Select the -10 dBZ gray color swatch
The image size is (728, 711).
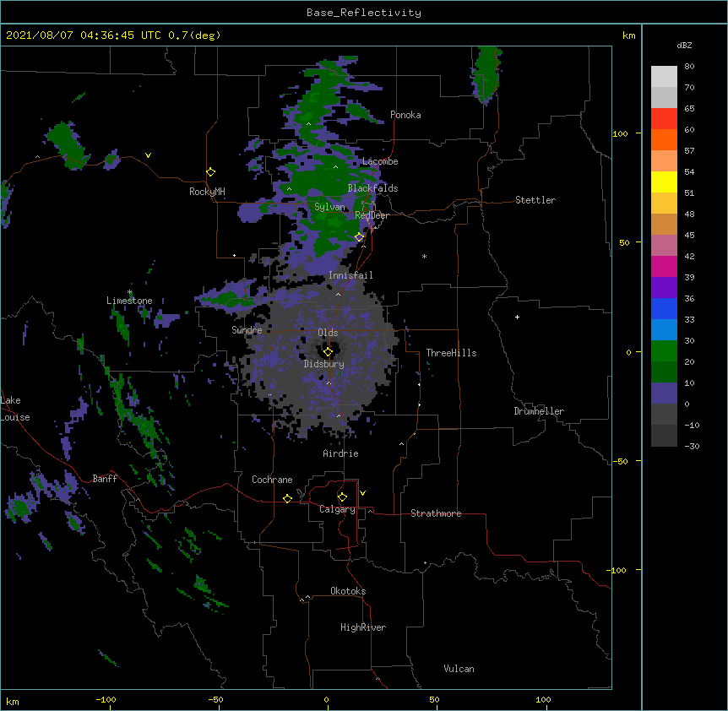point(664,436)
